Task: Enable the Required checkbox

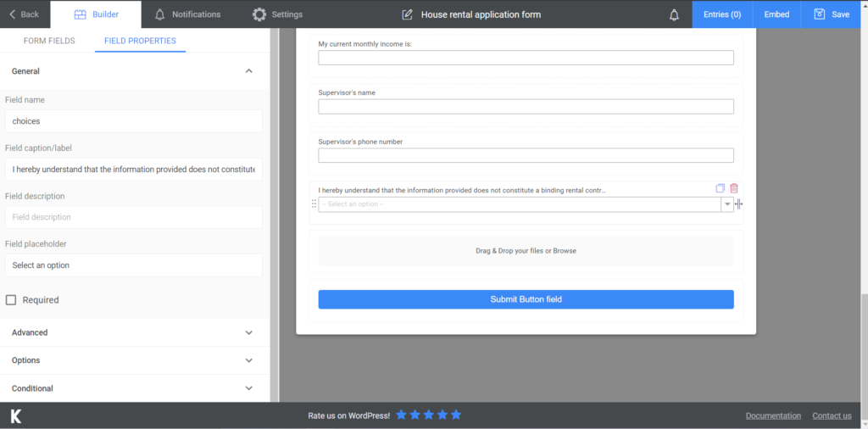Action: [10, 300]
